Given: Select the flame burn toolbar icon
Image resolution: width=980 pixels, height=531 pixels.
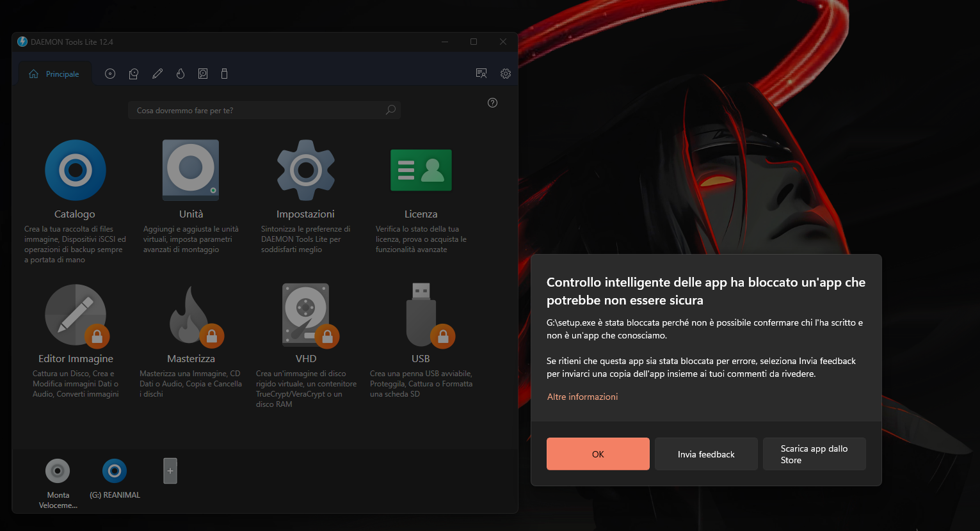Looking at the screenshot, I should [181, 74].
